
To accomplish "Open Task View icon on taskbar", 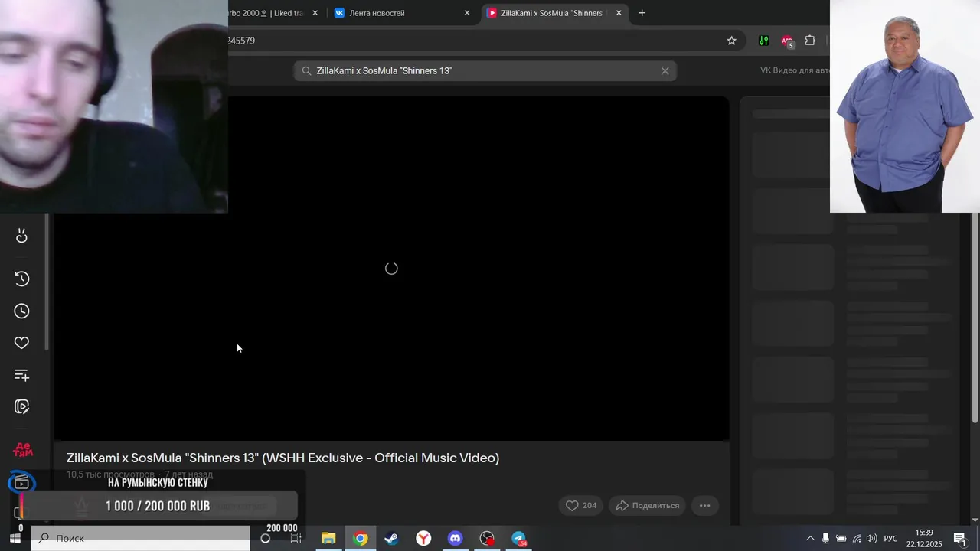I will click(x=296, y=538).
